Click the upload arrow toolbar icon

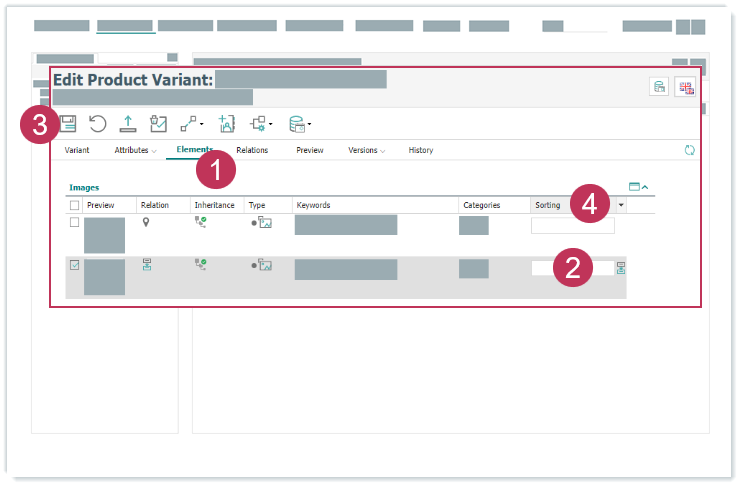[127, 124]
